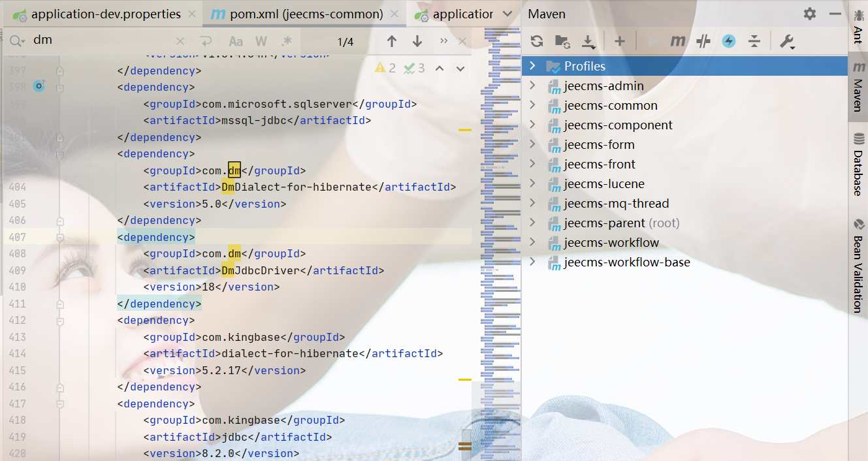Click Execute Maven Goal 'm' icon

pyautogui.click(x=678, y=41)
